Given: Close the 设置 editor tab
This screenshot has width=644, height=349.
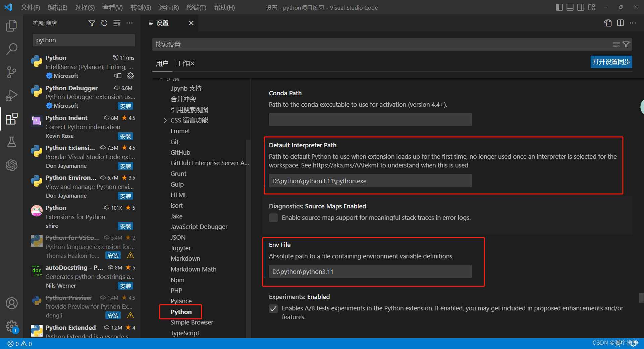Looking at the screenshot, I should pos(191,23).
